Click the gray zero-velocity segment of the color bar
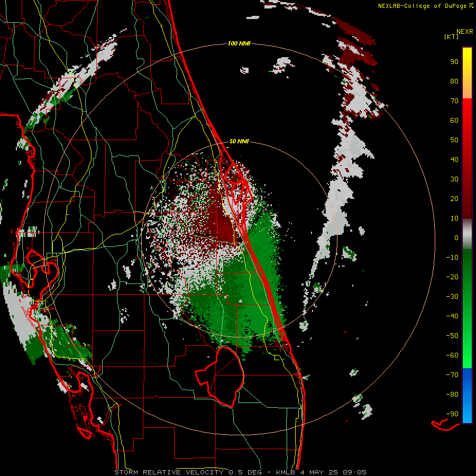This screenshot has height=476, width=476. [x=467, y=234]
